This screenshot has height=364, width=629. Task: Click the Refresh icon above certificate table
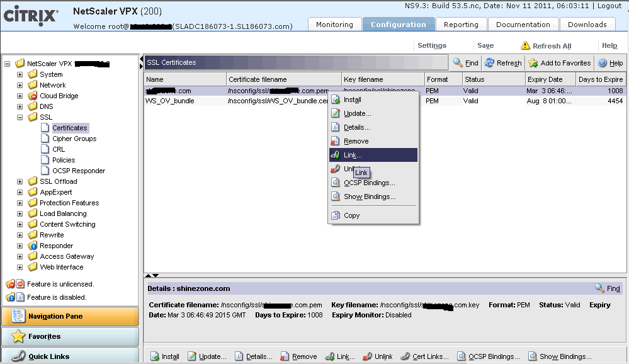pyautogui.click(x=489, y=63)
